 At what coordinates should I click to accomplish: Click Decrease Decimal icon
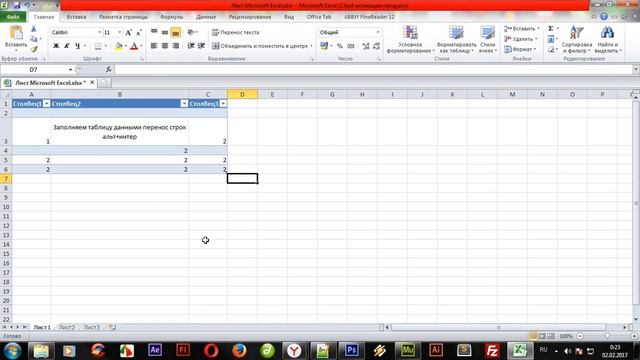[376, 46]
